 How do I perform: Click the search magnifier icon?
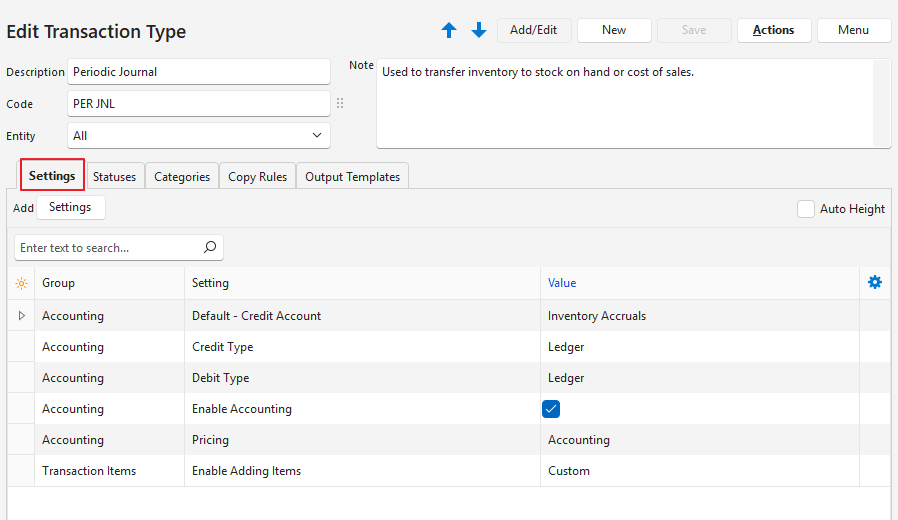point(210,247)
